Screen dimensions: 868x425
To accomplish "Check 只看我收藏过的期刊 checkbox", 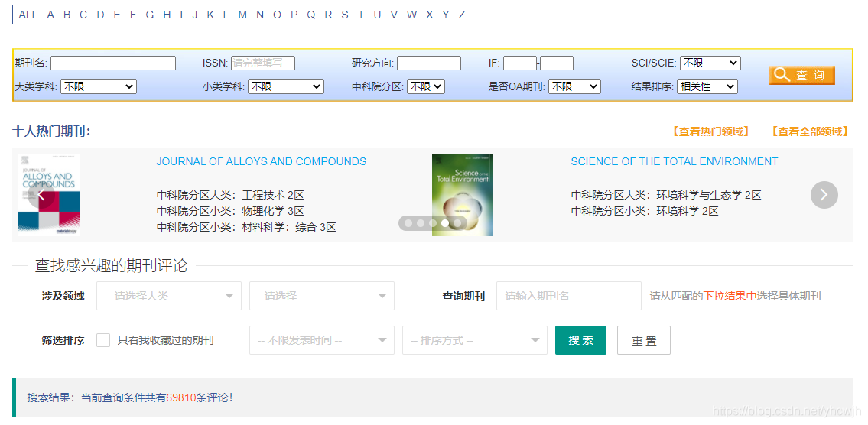I will click(103, 340).
